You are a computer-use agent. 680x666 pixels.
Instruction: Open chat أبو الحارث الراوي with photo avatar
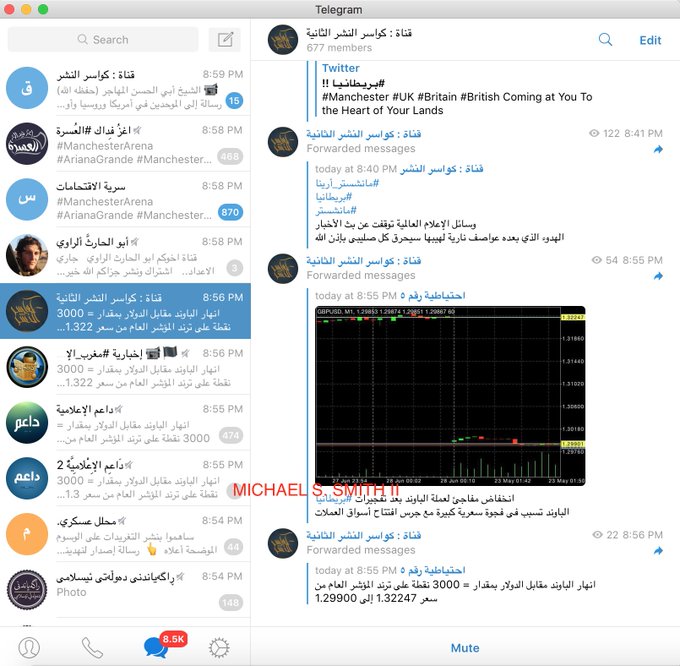pos(125,255)
